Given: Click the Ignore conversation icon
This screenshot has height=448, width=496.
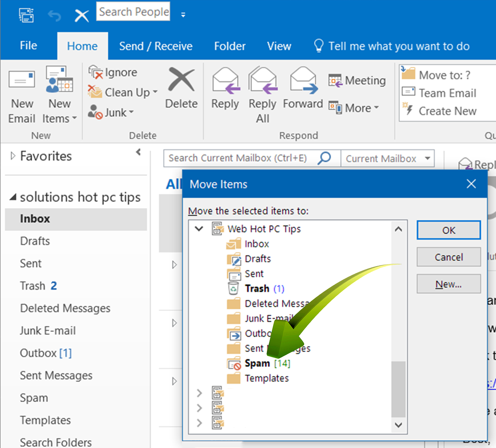Looking at the screenshot, I should pyautogui.click(x=95, y=72).
